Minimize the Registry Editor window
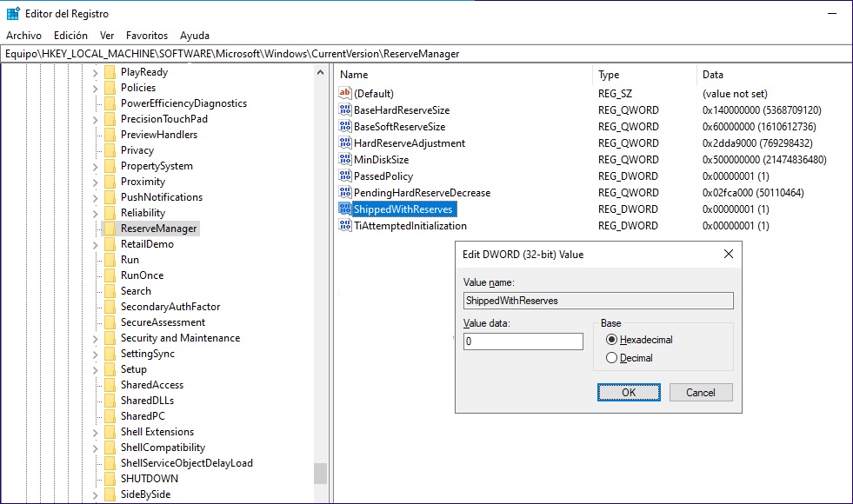 [x=832, y=14]
